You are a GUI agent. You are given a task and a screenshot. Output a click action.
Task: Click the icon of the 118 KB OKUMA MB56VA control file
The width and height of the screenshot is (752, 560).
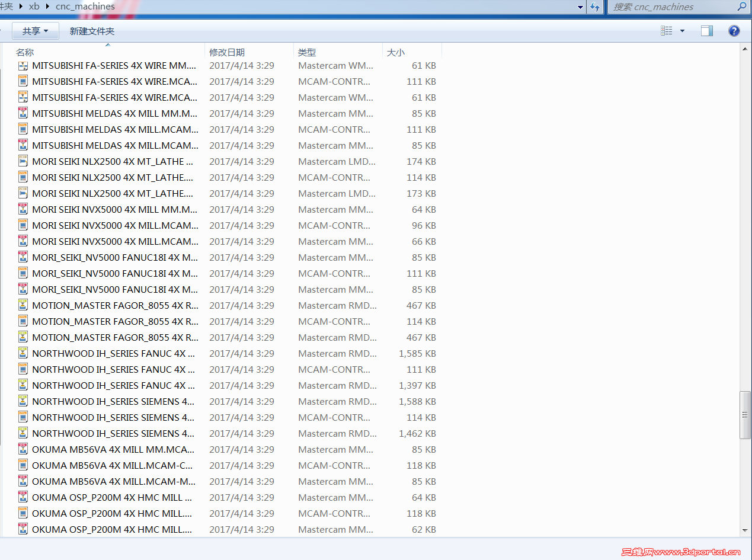(23, 465)
